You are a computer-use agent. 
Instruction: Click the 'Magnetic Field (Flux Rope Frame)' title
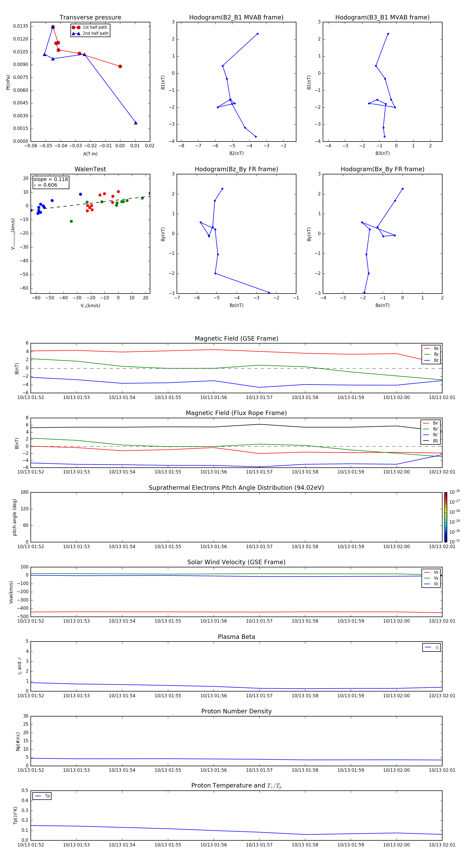tap(236, 413)
